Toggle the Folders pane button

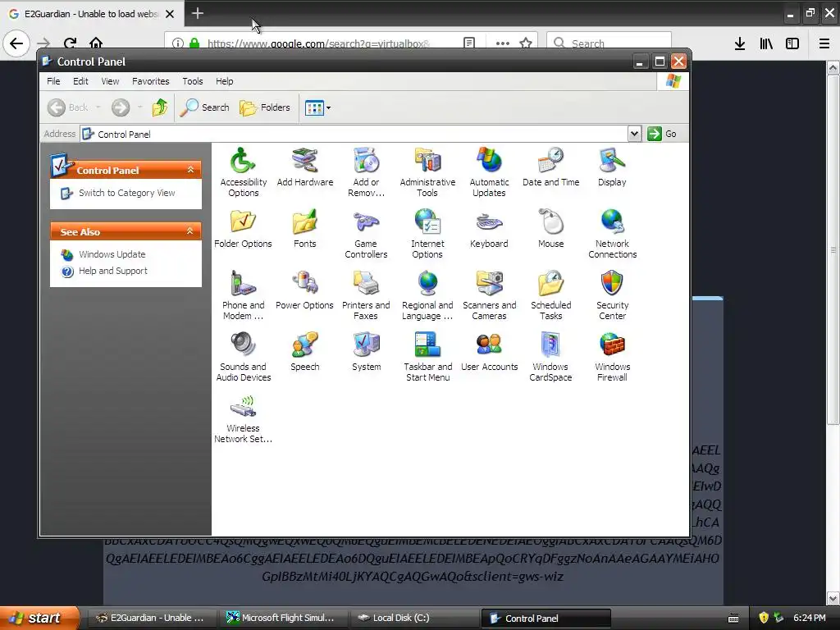(265, 107)
